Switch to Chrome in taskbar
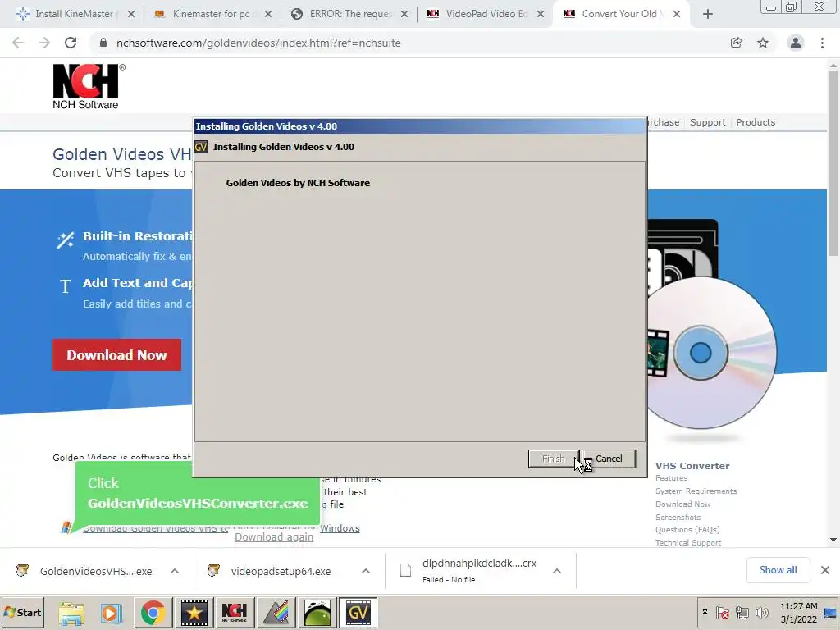Screen dimensions: 840x630 pyautogui.click(x=153, y=612)
